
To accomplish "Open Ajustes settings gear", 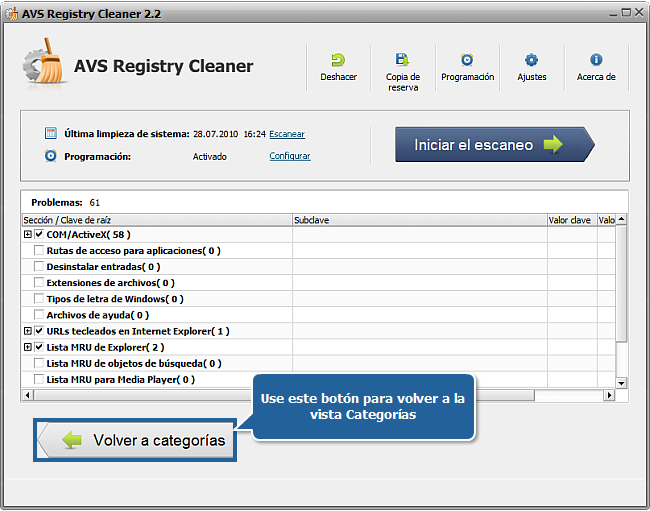I will [531, 60].
